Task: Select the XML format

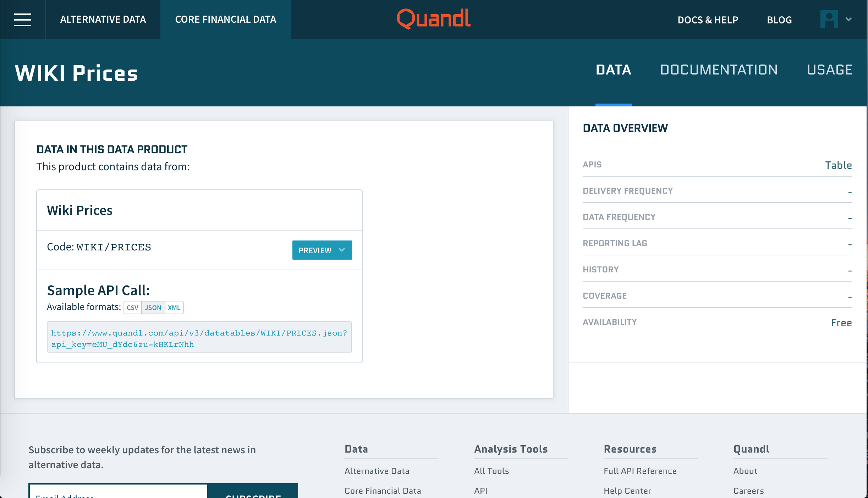Action: pos(174,308)
